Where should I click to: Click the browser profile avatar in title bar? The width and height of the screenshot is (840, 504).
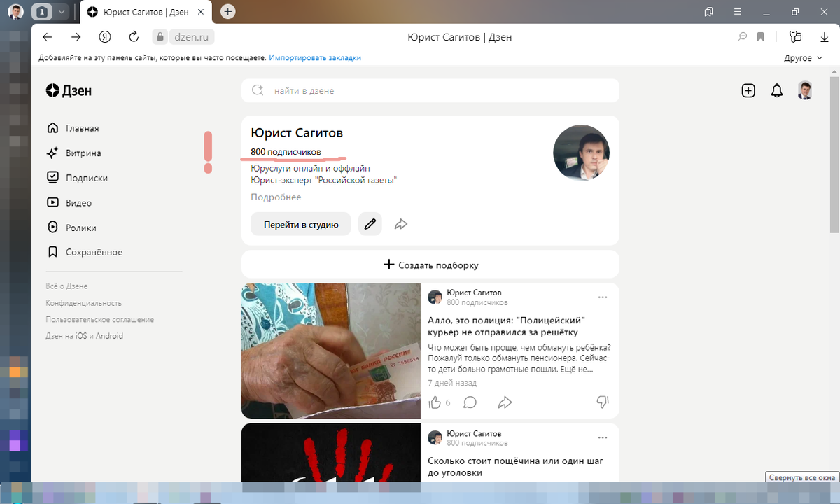pyautogui.click(x=15, y=12)
